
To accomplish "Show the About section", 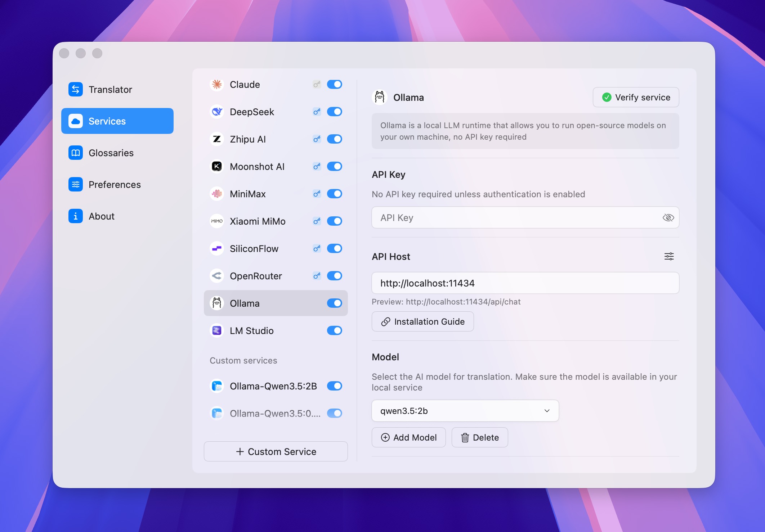I will click(117, 216).
